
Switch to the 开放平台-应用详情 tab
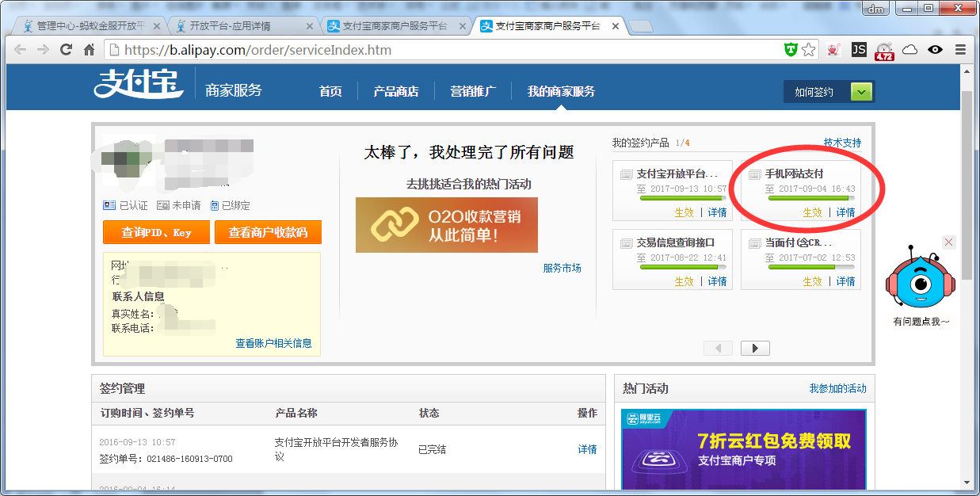pyautogui.click(x=239, y=26)
